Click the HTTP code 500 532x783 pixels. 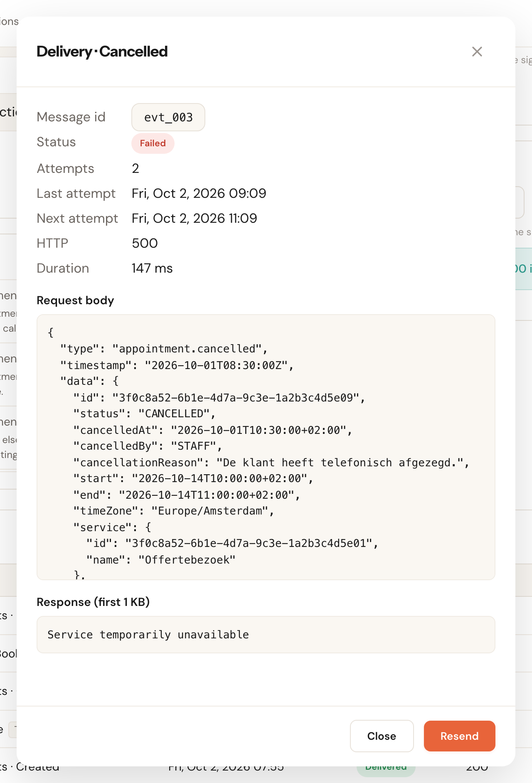(145, 243)
